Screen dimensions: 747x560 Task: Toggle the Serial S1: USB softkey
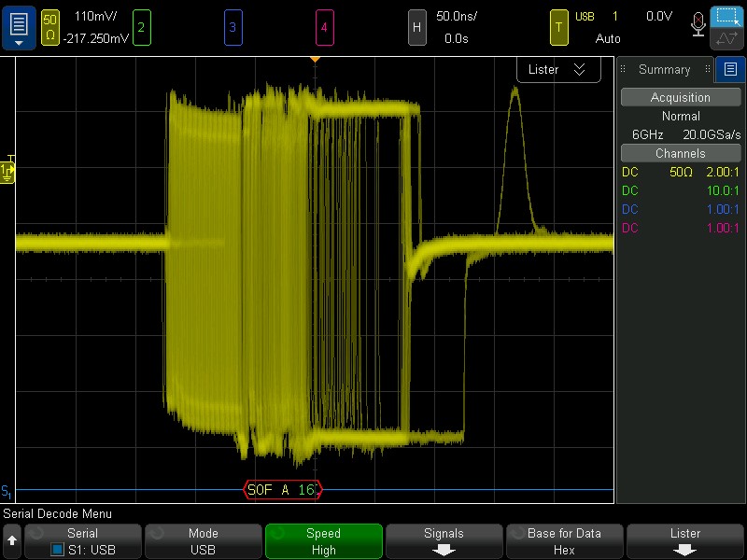coord(83,541)
